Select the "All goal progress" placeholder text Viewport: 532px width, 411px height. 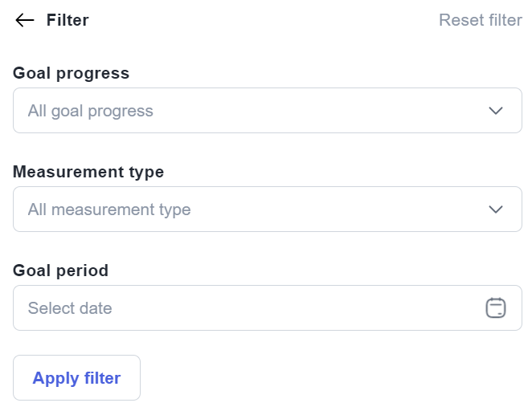click(90, 111)
